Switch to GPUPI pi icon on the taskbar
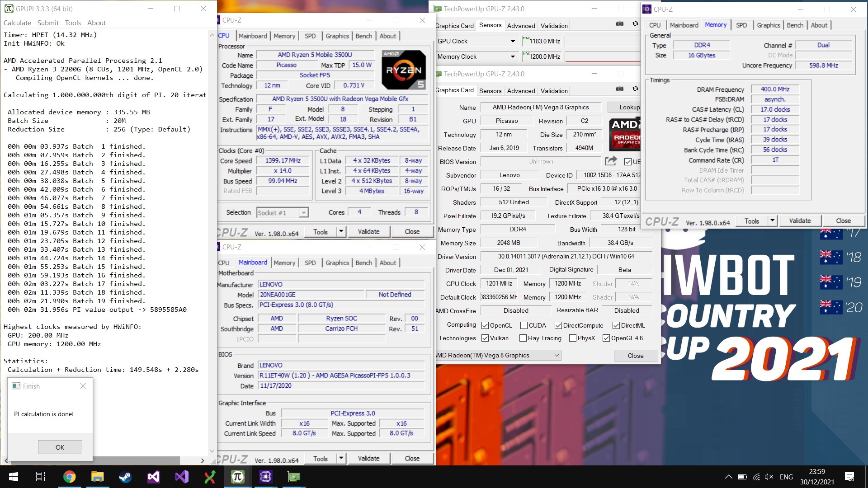Viewport: 868px width, 488px height. (x=237, y=477)
